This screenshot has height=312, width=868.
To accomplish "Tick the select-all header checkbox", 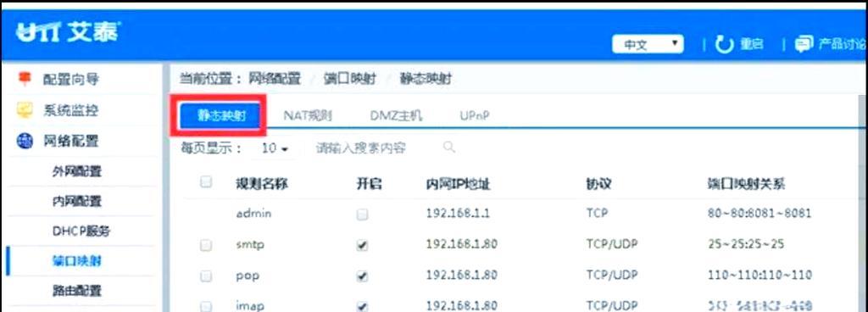I will 206,182.
